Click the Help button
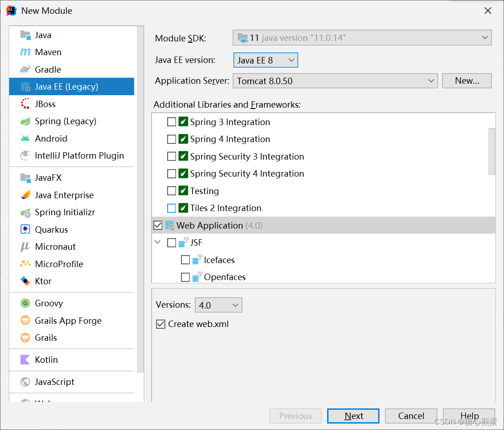 [x=469, y=416]
